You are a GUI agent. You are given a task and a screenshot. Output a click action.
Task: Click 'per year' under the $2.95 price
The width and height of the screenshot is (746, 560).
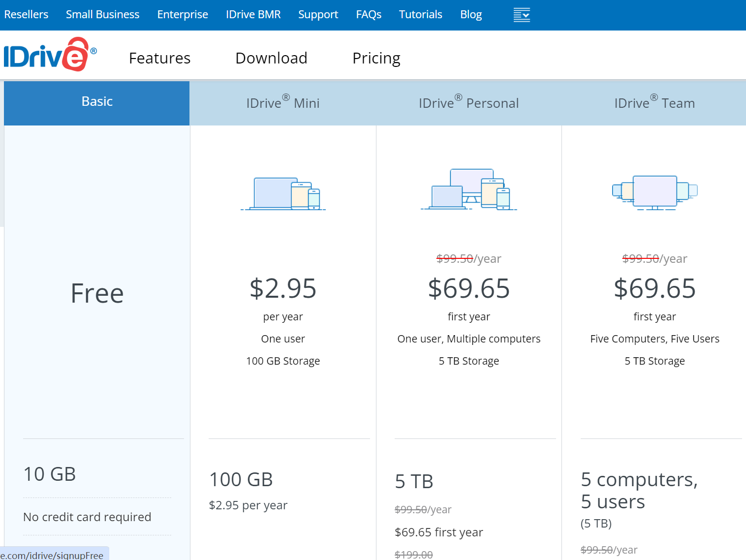[283, 316]
